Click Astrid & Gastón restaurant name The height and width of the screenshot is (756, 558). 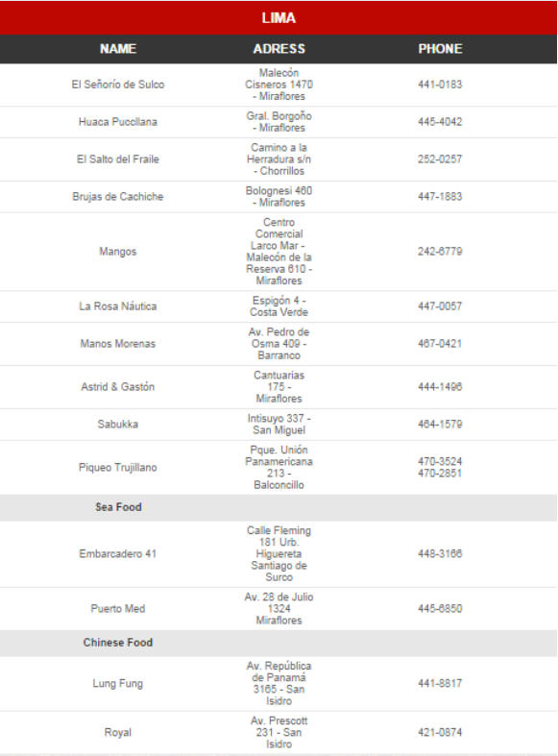point(118,387)
